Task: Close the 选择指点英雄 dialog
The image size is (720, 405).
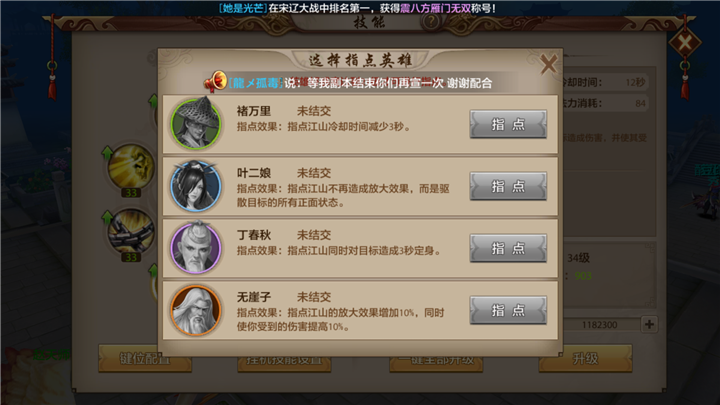Action: coord(548,64)
